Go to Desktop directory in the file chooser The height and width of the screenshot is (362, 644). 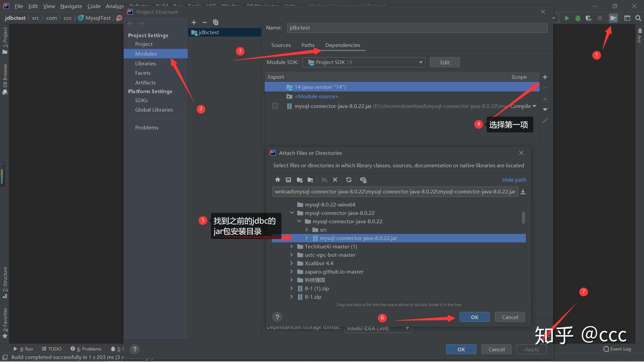point(288,180)
